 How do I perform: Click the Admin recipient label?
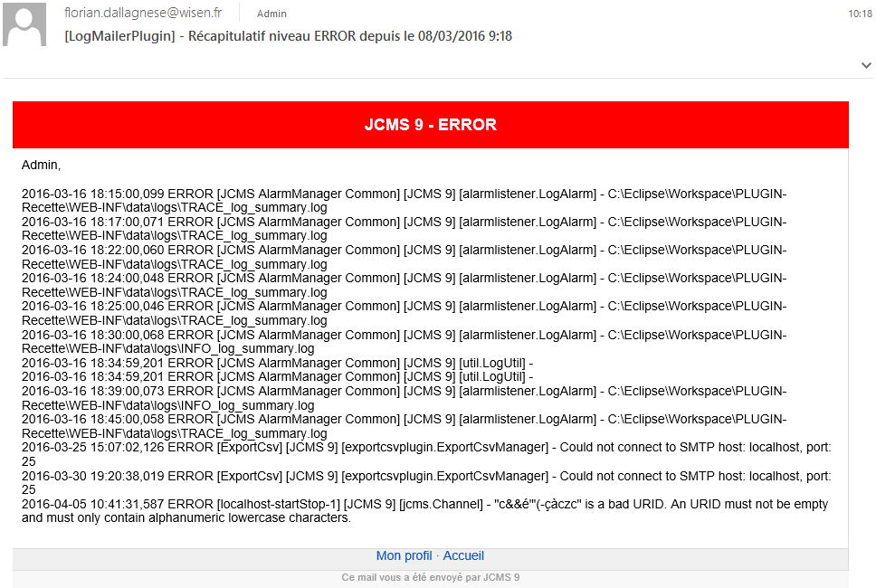click(x=271, y=14)
